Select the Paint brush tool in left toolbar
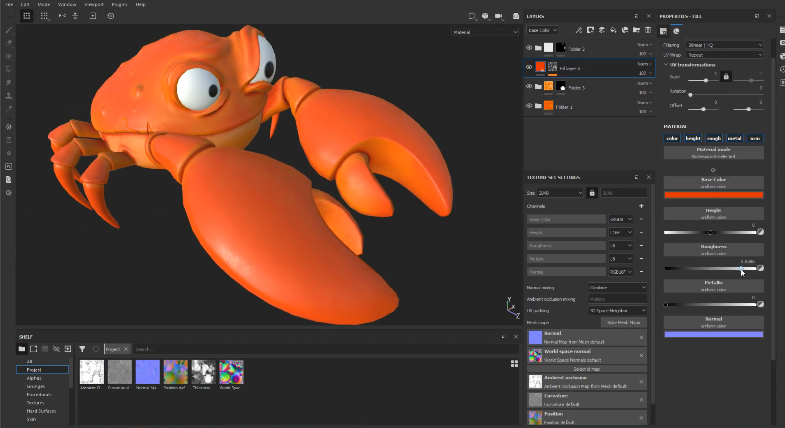The image size is (785, 428). [x=9, y=30]
